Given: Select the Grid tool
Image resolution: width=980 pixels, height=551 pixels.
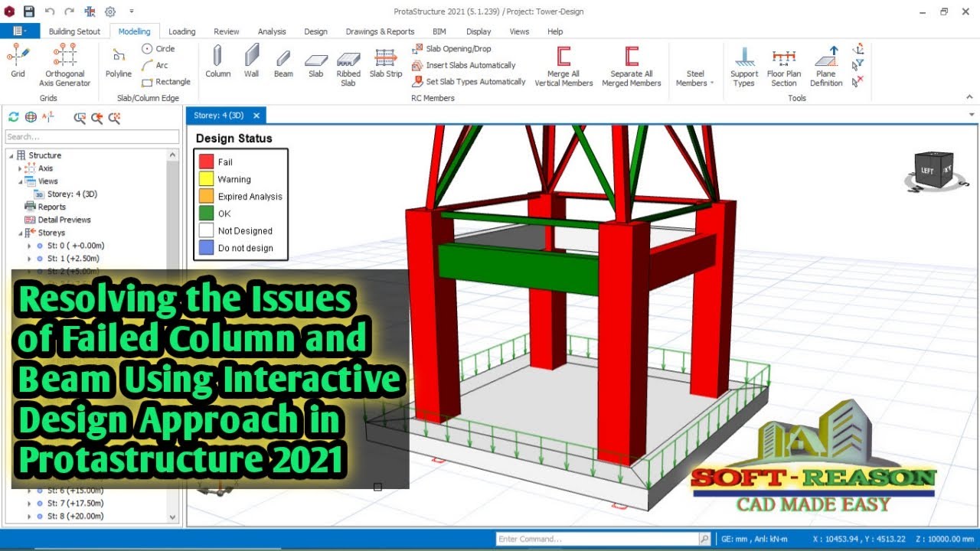Looking at the screenshot, I should click(18, 62).
